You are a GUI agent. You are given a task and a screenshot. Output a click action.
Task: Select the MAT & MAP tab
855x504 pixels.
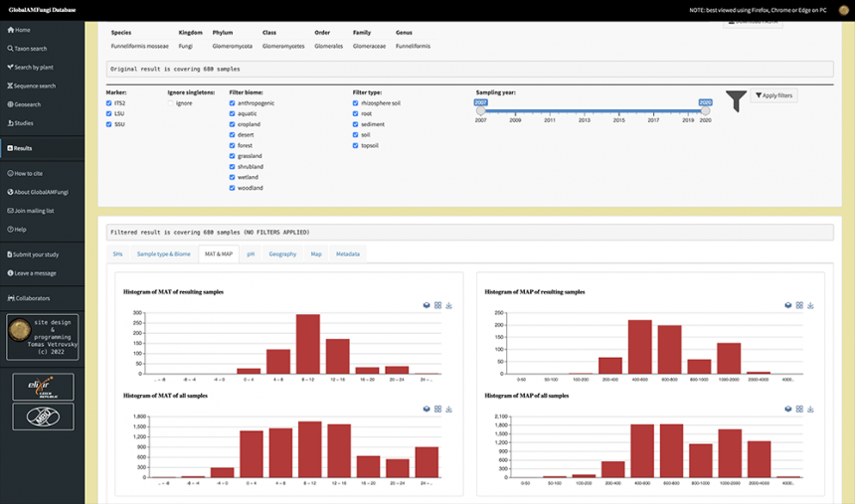coord(219,254)
